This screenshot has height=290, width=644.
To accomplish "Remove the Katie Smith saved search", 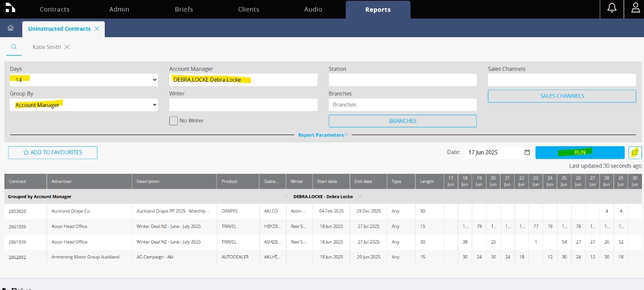I will tap(67, 47).
